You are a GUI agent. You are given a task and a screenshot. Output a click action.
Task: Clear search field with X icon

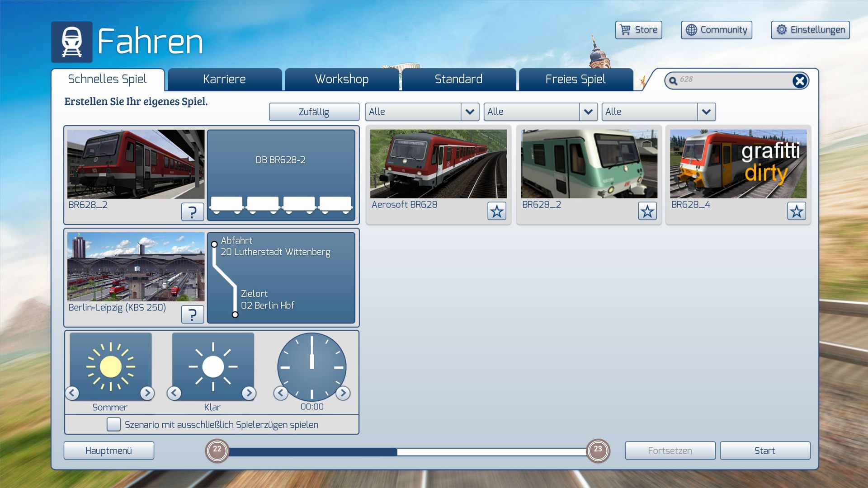tap(799, 81)
